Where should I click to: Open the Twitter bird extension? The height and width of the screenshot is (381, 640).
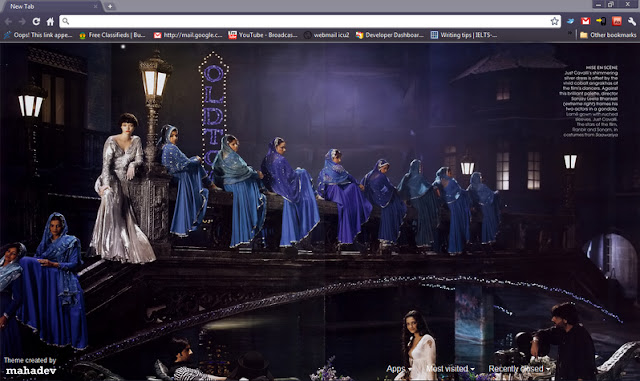coord(571,21)
